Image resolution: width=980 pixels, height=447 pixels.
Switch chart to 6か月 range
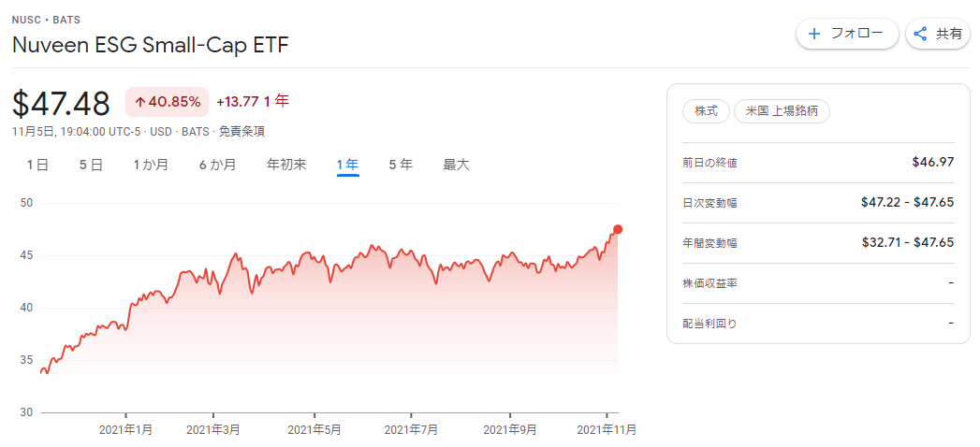[x=217, y=165]
